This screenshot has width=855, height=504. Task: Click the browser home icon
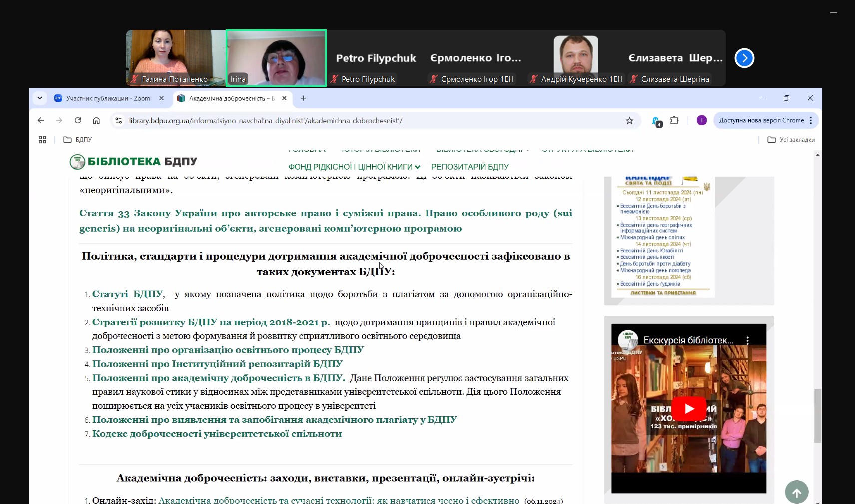pos(96,120)
